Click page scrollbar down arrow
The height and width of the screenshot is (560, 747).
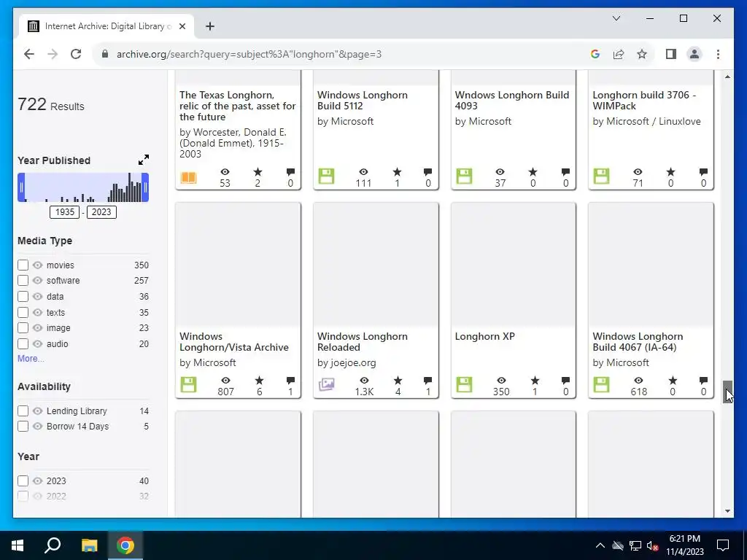(727, 511)
